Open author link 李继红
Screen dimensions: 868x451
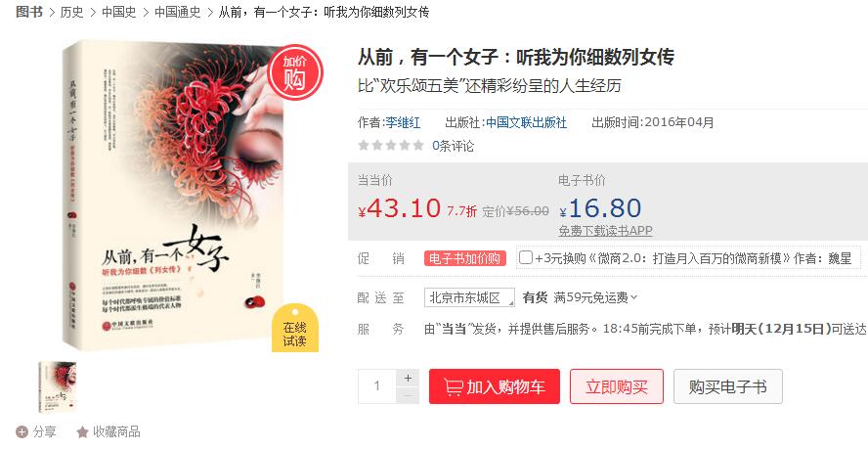pyautogui.click(x=403, y=122)
